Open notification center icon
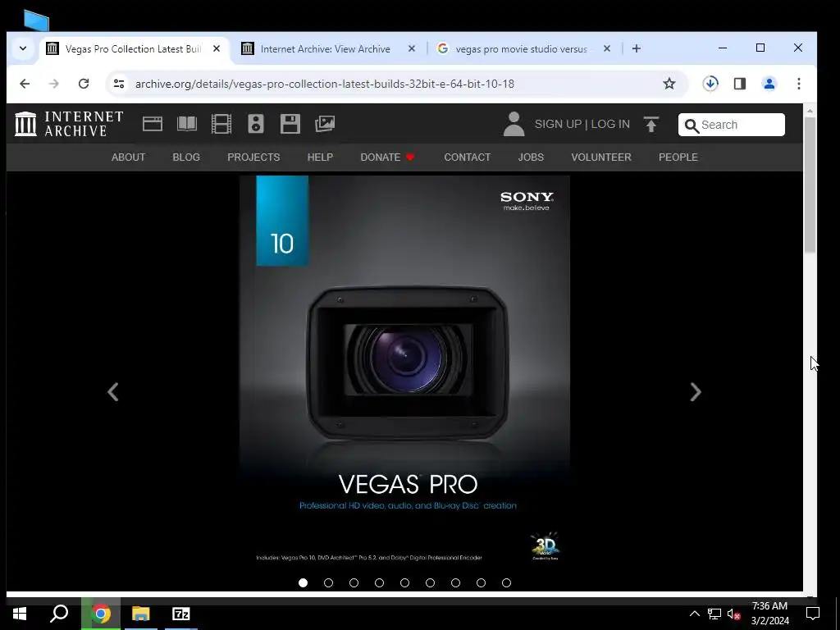This screenshot has height=630, width=840. point(813,614)
